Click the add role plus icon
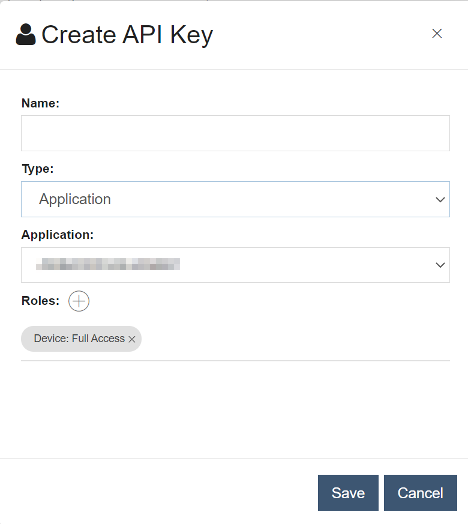Viewport: 468px width, 524px height. tap(79, 301)
